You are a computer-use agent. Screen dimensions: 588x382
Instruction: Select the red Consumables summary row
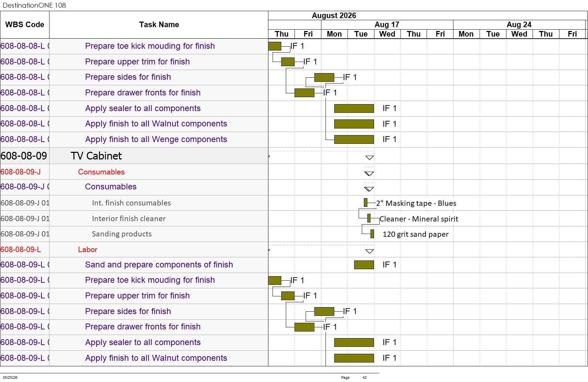point(101,172)
